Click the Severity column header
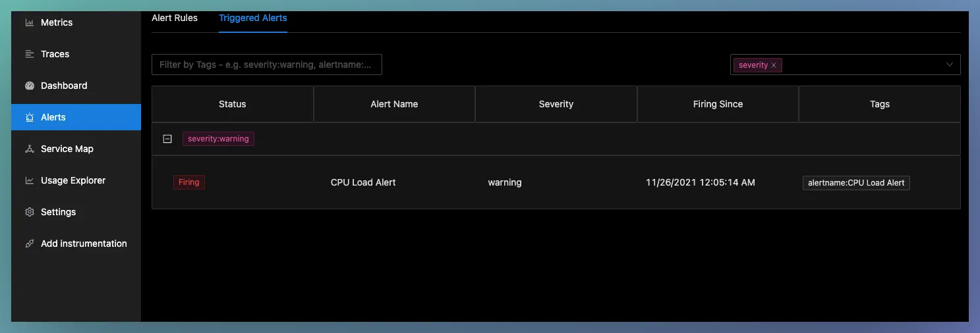 click(x=556, y=104)
